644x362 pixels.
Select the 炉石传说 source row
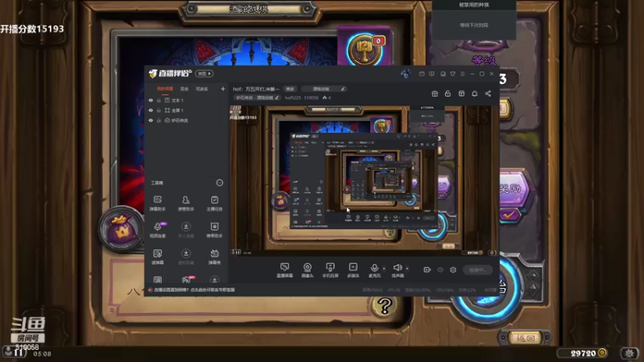(x=187, y=120)
